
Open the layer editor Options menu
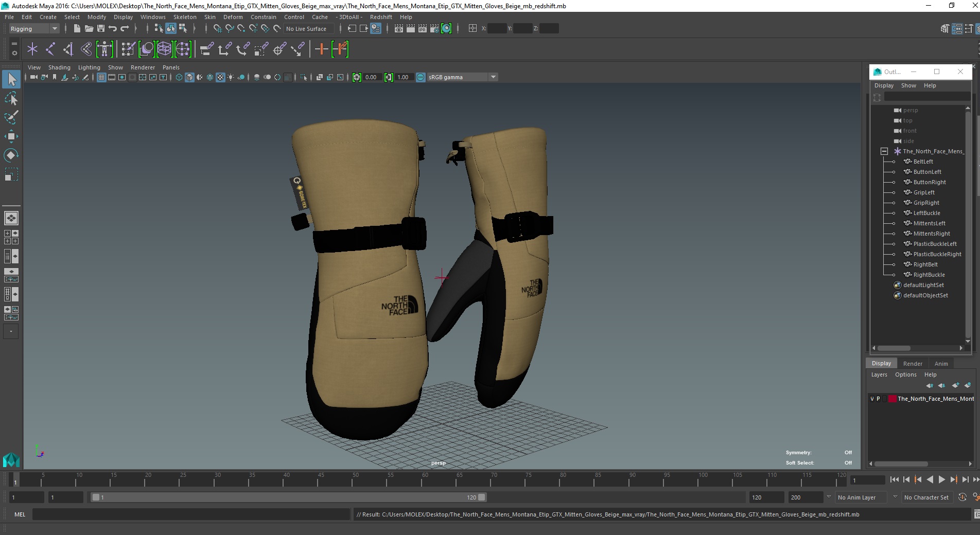905,374
